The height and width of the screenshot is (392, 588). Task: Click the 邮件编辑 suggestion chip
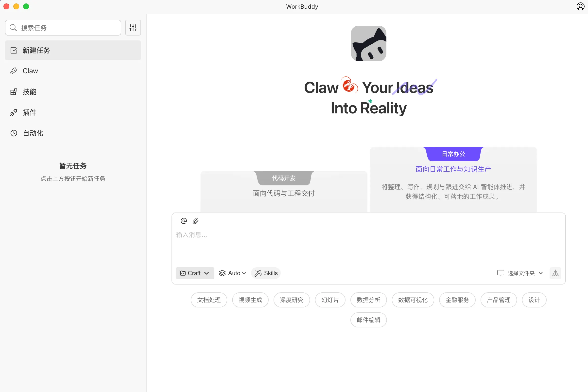pos(368,320)
